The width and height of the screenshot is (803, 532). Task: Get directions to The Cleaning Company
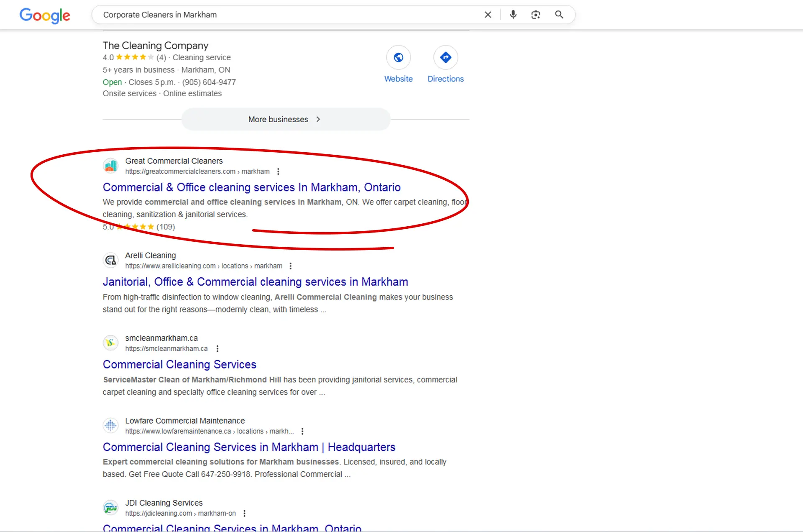445,57
